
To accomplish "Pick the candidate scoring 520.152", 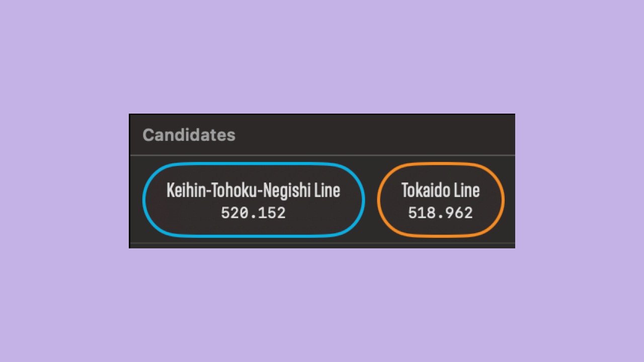I will tap(254, 200).
